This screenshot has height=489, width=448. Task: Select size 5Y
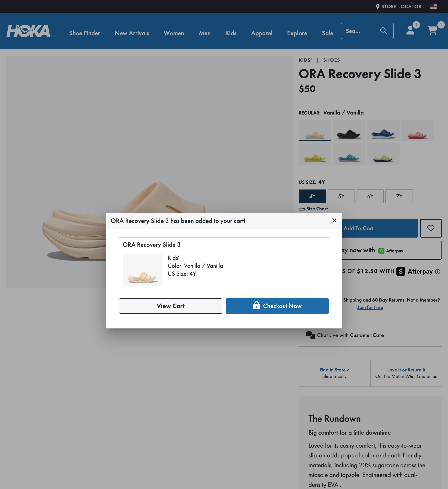(x=341, y=196)
